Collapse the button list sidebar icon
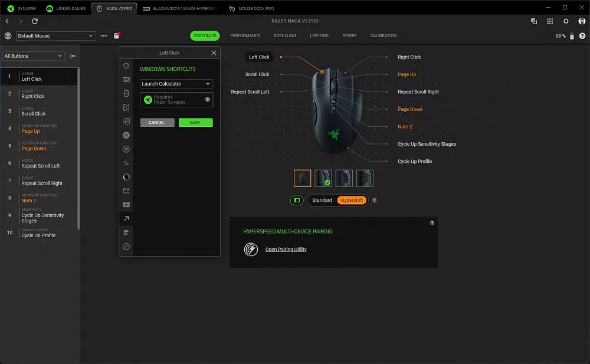 tap(73, 56)
